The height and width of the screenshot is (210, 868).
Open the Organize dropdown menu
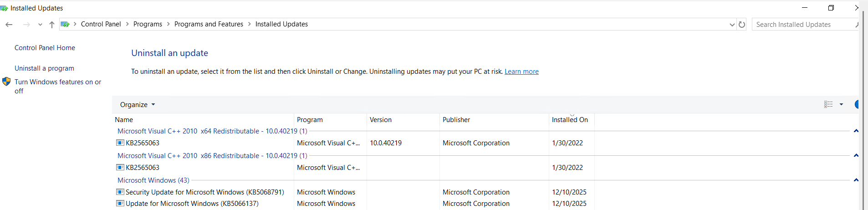coord(137,105)
